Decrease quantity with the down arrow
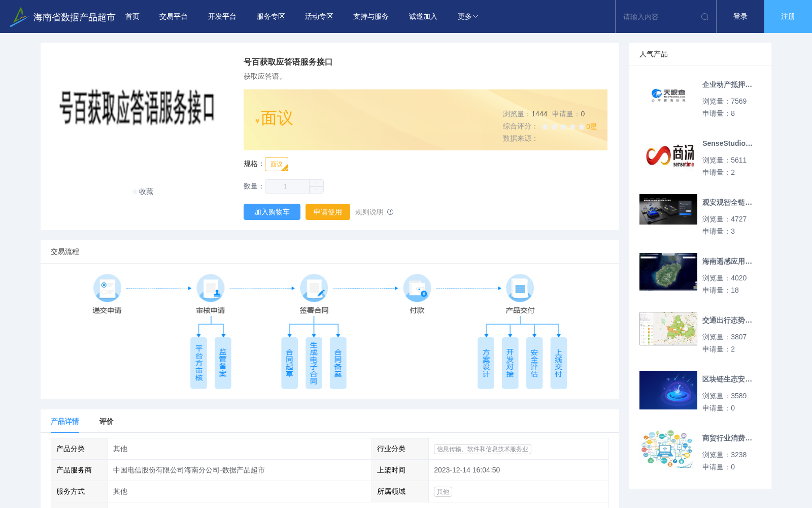The image size is (812, 508). point(316,189)
